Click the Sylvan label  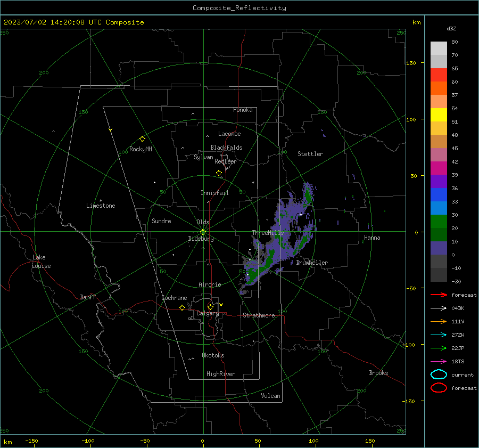pyautogui.click(x=203, y=157)
